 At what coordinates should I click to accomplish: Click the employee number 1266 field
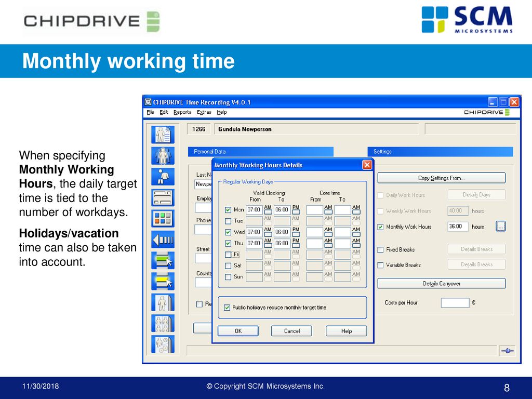[199, 129]
